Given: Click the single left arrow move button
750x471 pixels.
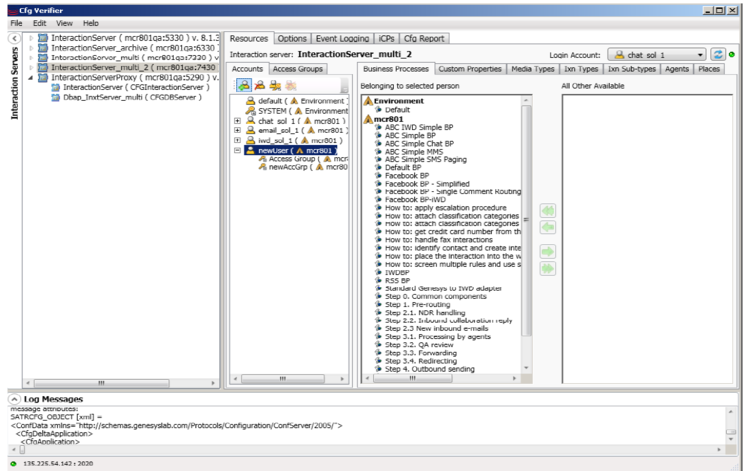Looking at the screenshot, I should coord(548,227).
